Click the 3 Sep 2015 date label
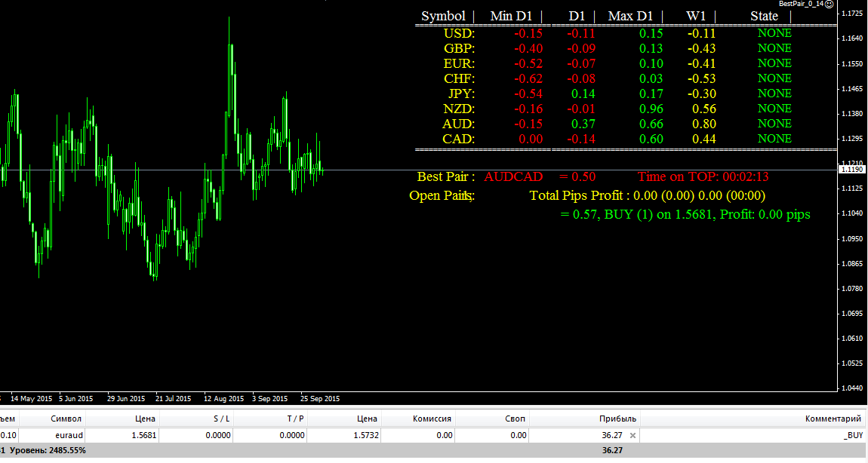Image resolution: width=868 pixels, height=463 pixels. coord(269,398)
